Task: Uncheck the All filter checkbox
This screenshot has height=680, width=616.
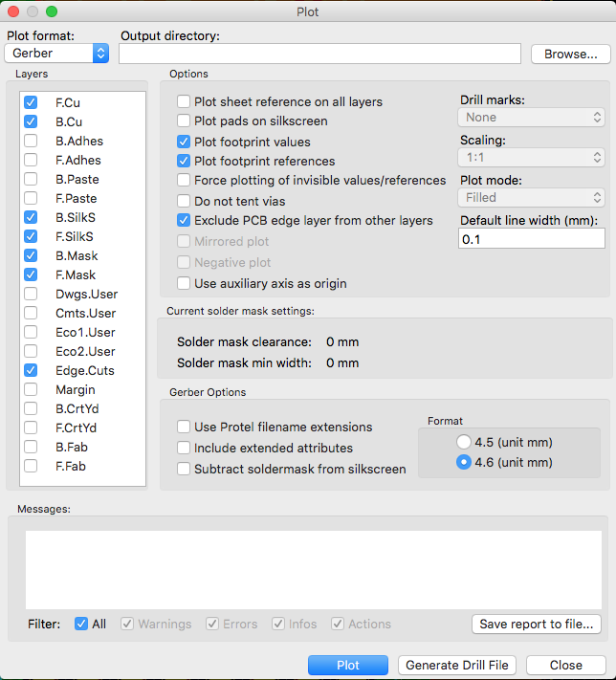Action: click(x=81, y=624)
